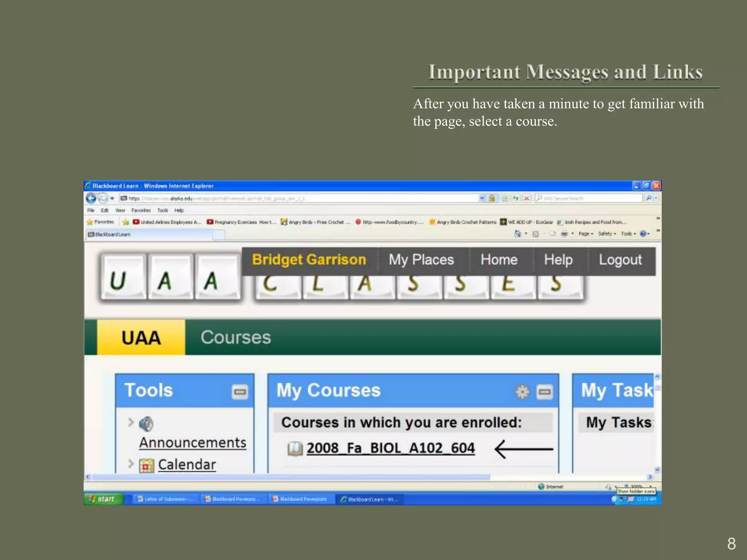The image size is (747, 560).
Task: Open the Print dropdown arrow
Action: click(572, 234)
